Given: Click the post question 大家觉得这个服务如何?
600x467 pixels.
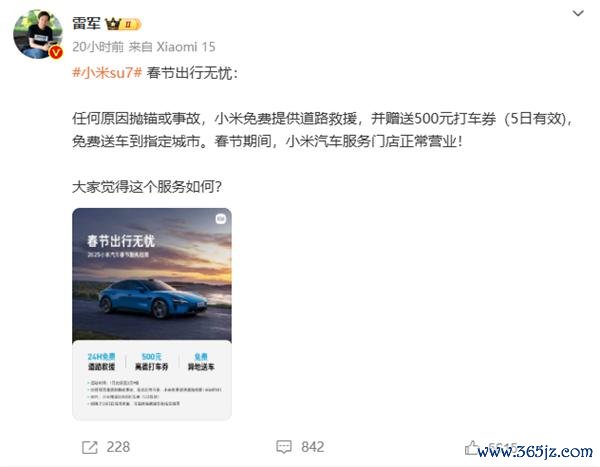Looking at the screenshot, I should (147, 187).
